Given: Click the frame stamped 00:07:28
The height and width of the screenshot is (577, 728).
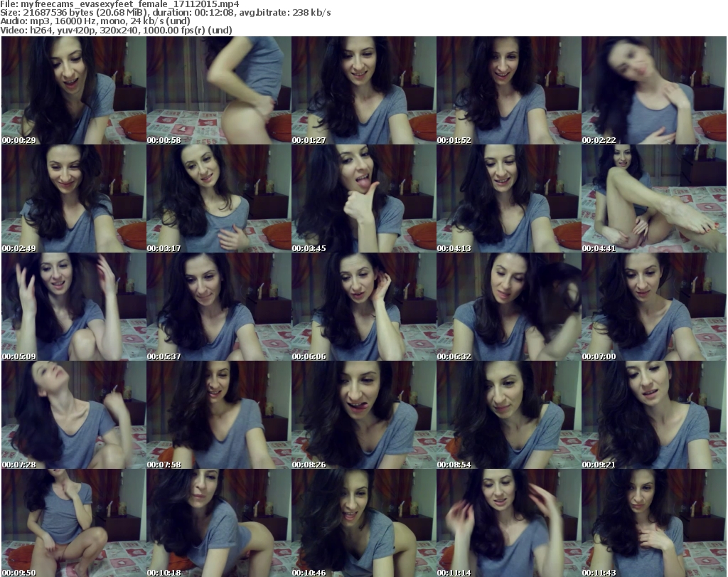Looking at the screenshot, I should click(x=74, y=415).
